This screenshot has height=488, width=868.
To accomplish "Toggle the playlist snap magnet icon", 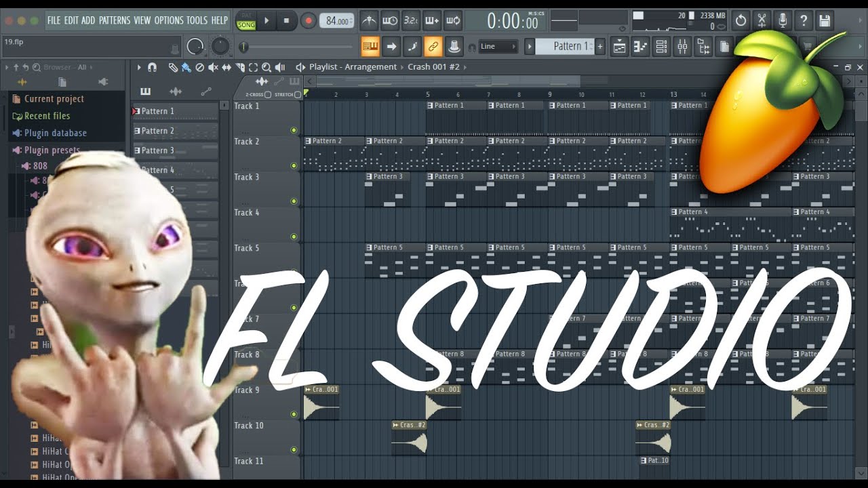I will coord(153,67).
